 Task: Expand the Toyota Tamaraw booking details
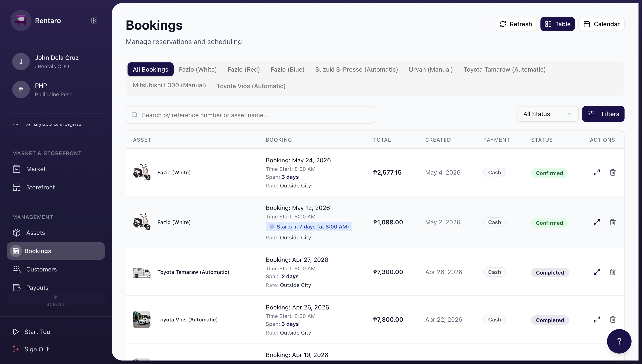pos(597,272)
